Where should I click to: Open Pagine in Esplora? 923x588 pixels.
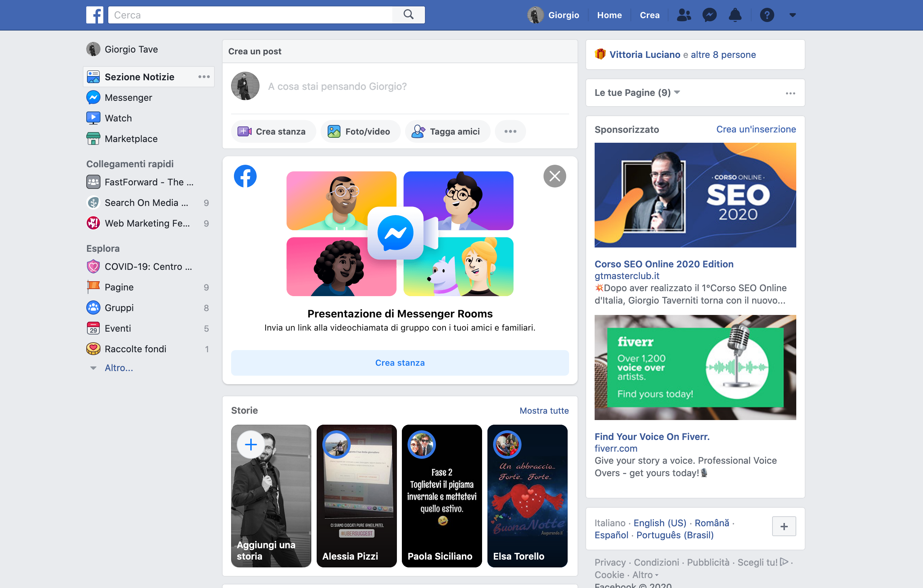[110, 287]
